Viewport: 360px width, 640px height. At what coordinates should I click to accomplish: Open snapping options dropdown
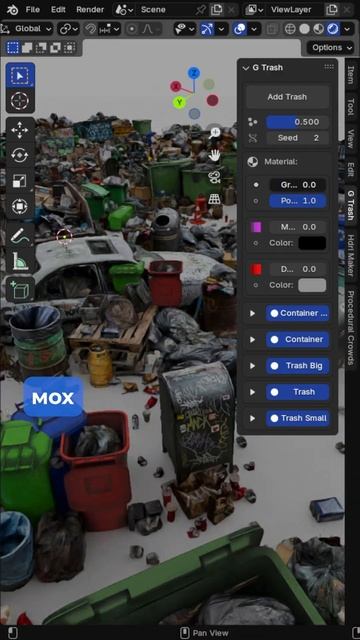(110, 29)
